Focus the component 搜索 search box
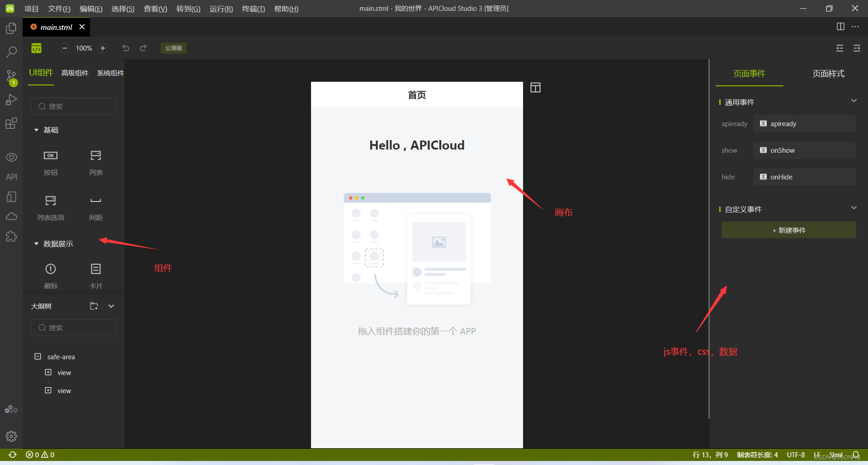The width and height of the screenshot is (868, 465). click(x=73, y=106)
